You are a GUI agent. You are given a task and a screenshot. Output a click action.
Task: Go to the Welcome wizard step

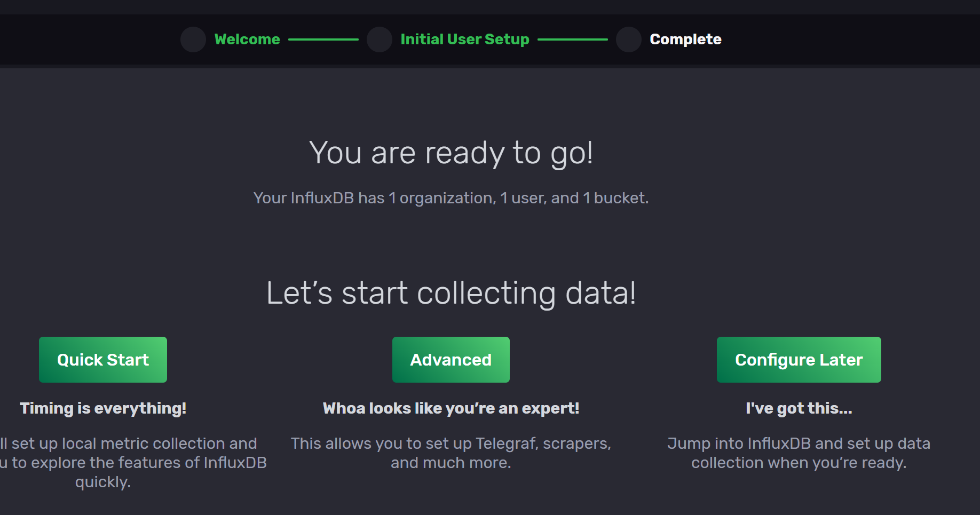pos(247,39)
